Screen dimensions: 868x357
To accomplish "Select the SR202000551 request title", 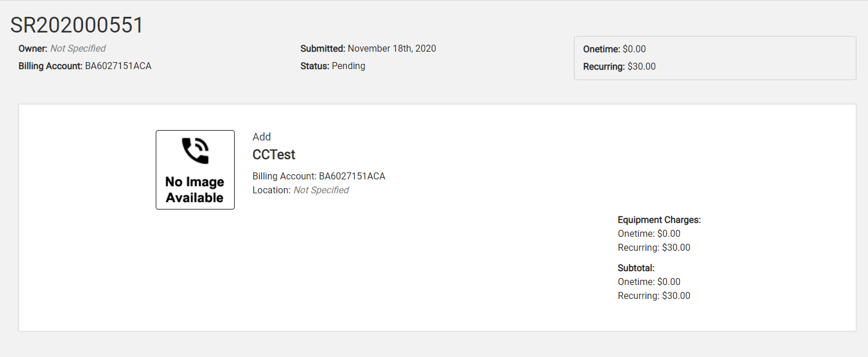I will [77, 25].
